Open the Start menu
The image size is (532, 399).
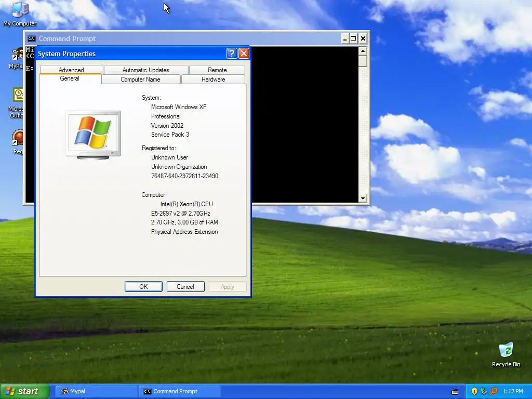[25, 391]
